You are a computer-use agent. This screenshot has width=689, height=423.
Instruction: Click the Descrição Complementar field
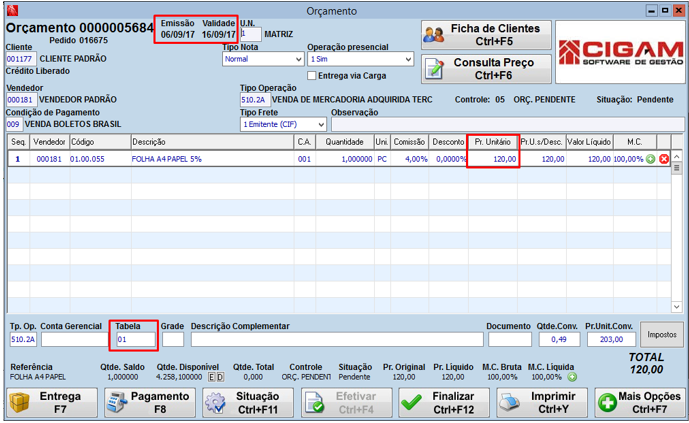tap(337, 340)
